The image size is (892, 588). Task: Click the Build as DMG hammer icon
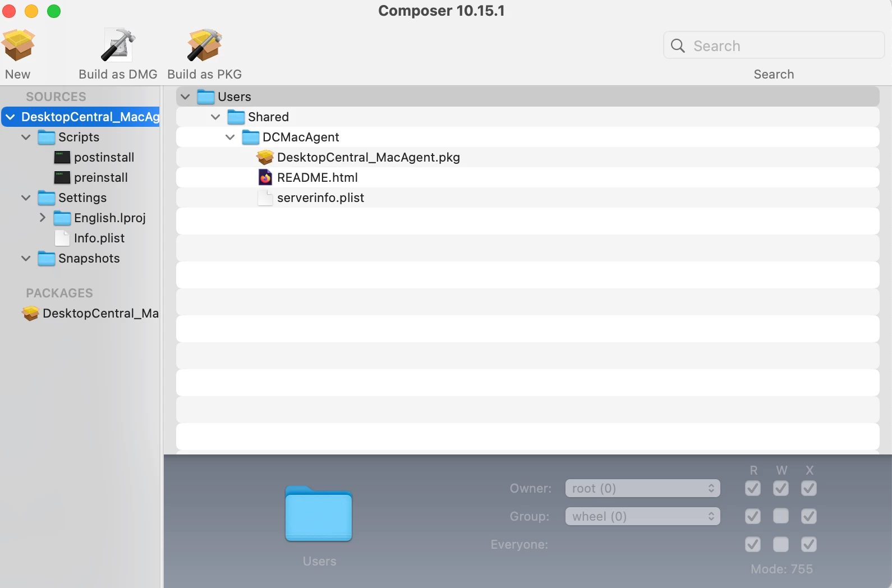coord(118,45)
